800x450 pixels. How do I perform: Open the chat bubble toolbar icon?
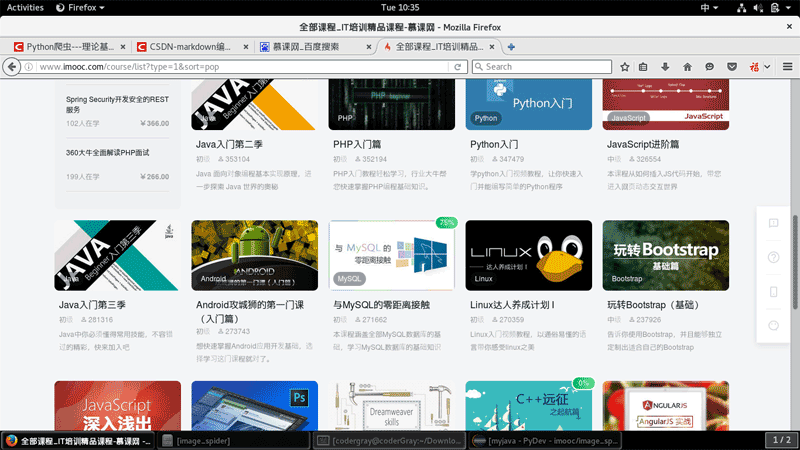point(709,67)
